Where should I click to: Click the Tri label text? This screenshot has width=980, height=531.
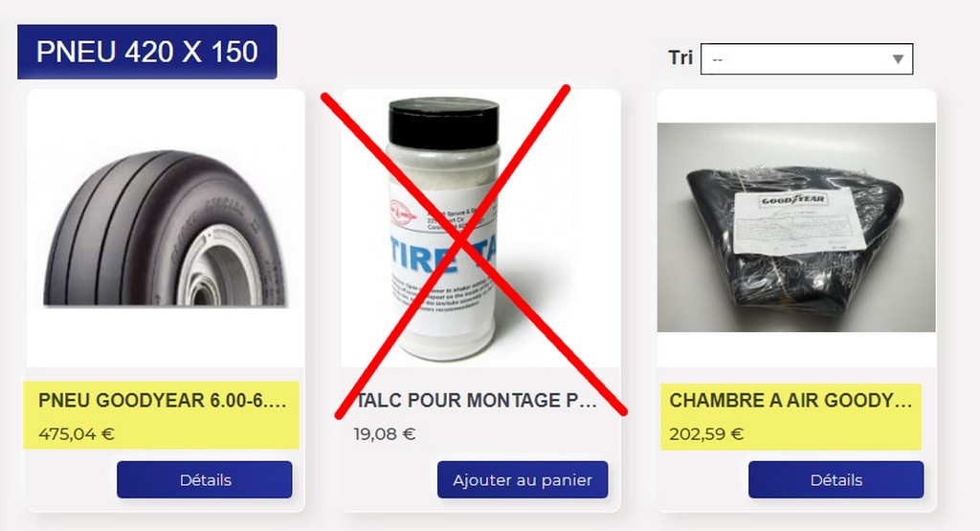[680, 57]
